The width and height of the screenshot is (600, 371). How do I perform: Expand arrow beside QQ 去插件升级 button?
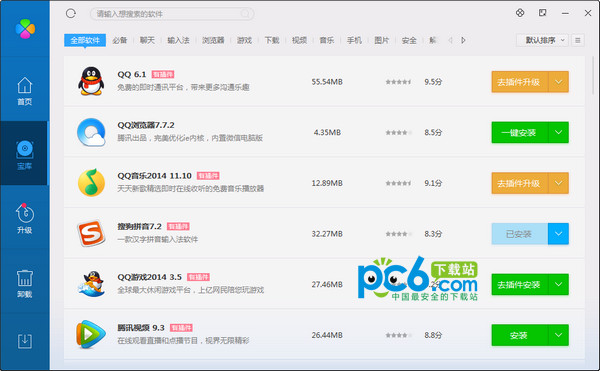[x=559, y=82]
